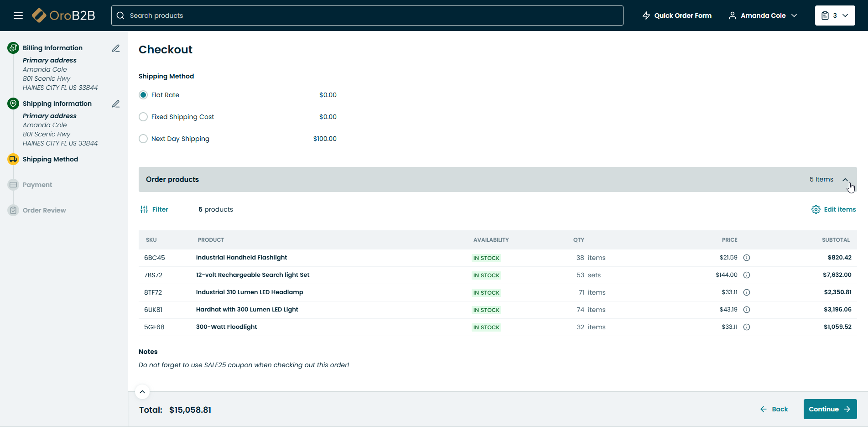Show price info for Hardhat with LED Light
This screenshot has width=868, height=431.
point(747,310)
